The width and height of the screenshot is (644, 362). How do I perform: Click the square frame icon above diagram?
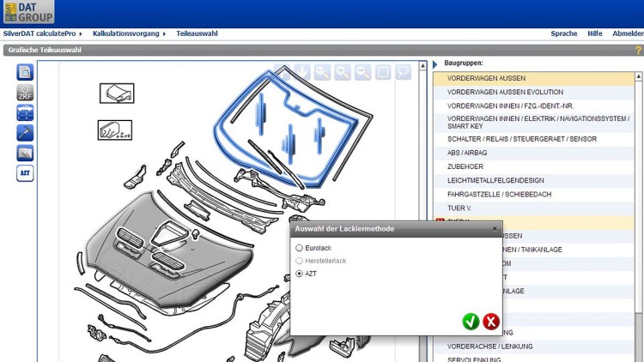[x=383, y=73]
